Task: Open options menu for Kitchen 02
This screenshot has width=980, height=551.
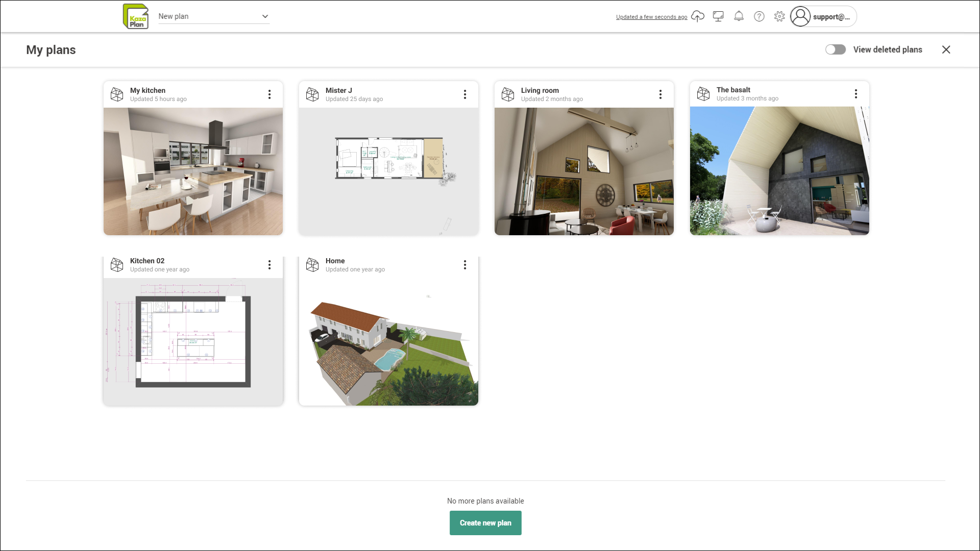Action: (x=269, y=265)
